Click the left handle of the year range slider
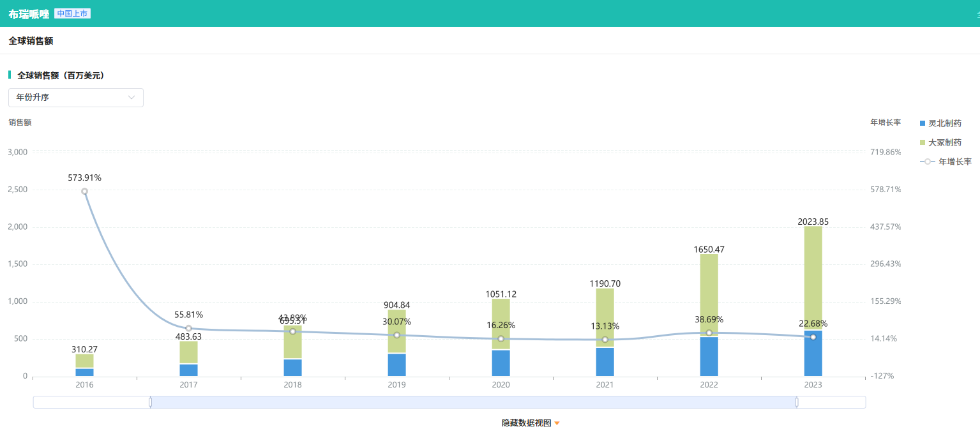Viewport: 980px width, 429px height. (x=150, y=402)
